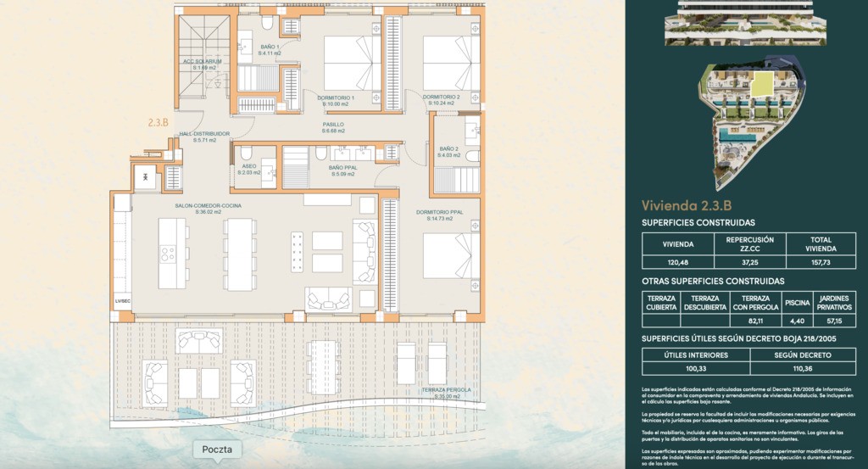868x469 pixels.
Task: Click the Poczta tooltip label
Action: tap(218, 449)
